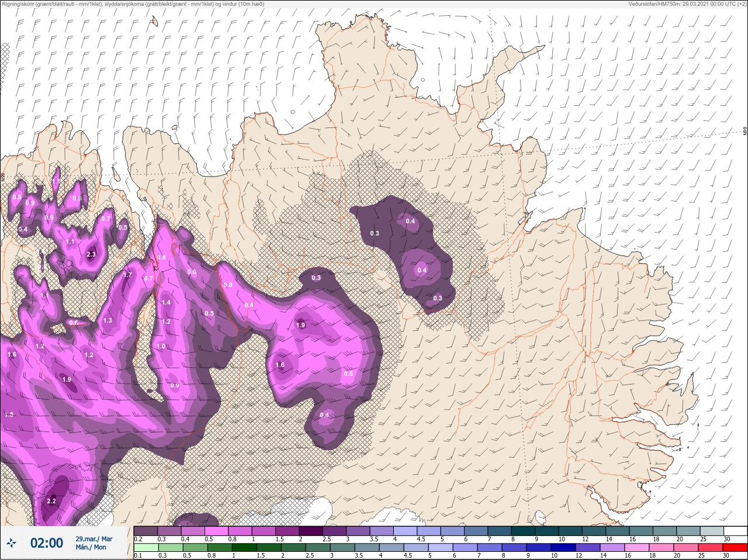Click the weekday text 'Mán./ Mon'
The image size is (748, 560).
91,547
